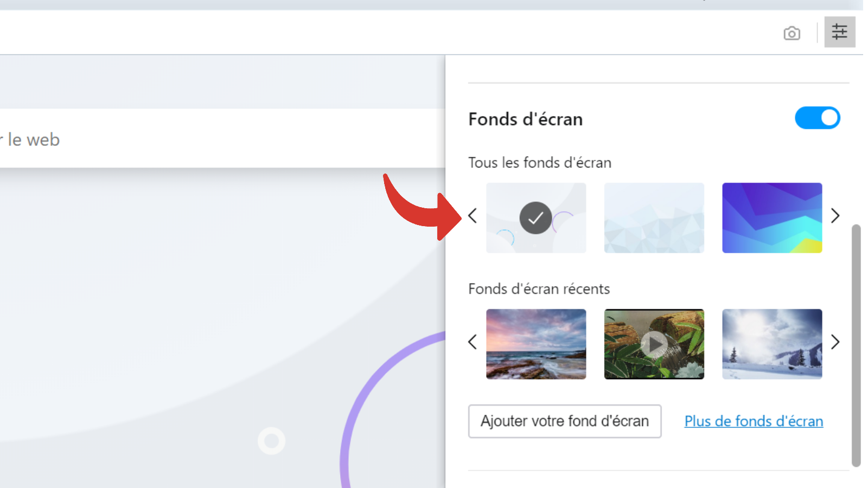Pick the ocean sunset wallpaper thumbnail
This screenshot has width=868, height=488.
[536, 344]
